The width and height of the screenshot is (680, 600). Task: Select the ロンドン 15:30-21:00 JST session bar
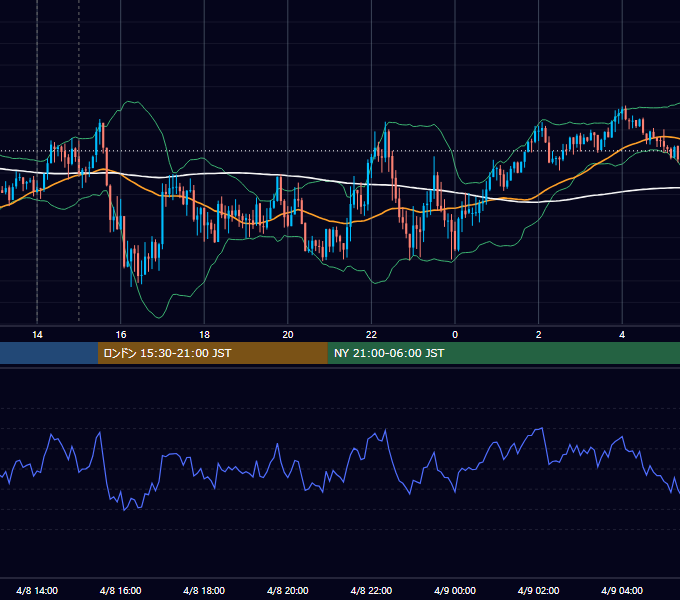tap(212, 353)
